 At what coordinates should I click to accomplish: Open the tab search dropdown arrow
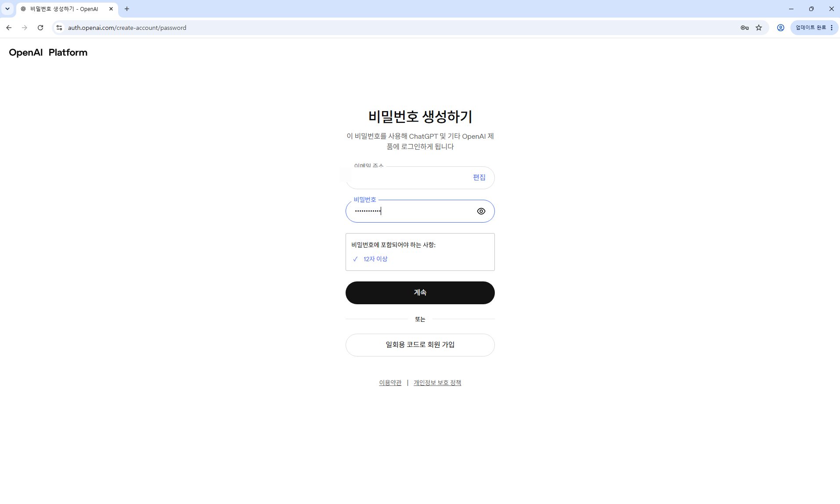(7, 9)
